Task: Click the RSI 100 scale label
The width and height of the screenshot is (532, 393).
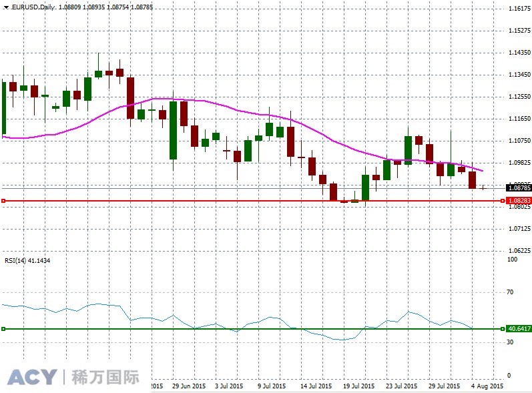Action: point(512,260)
